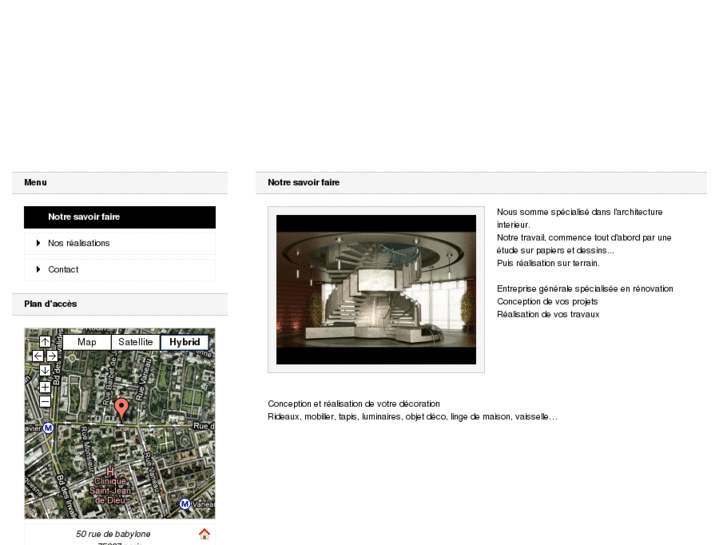Click the red house icon by the address
Image resolution: width=727 pixels, height=545 pixels.
[204, 534]
